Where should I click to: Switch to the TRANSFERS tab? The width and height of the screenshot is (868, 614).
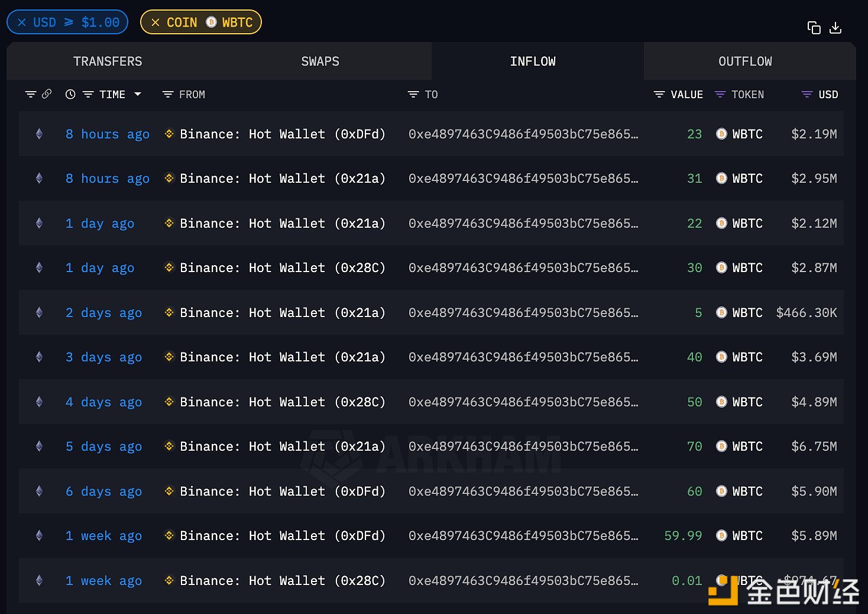point(108,62)
